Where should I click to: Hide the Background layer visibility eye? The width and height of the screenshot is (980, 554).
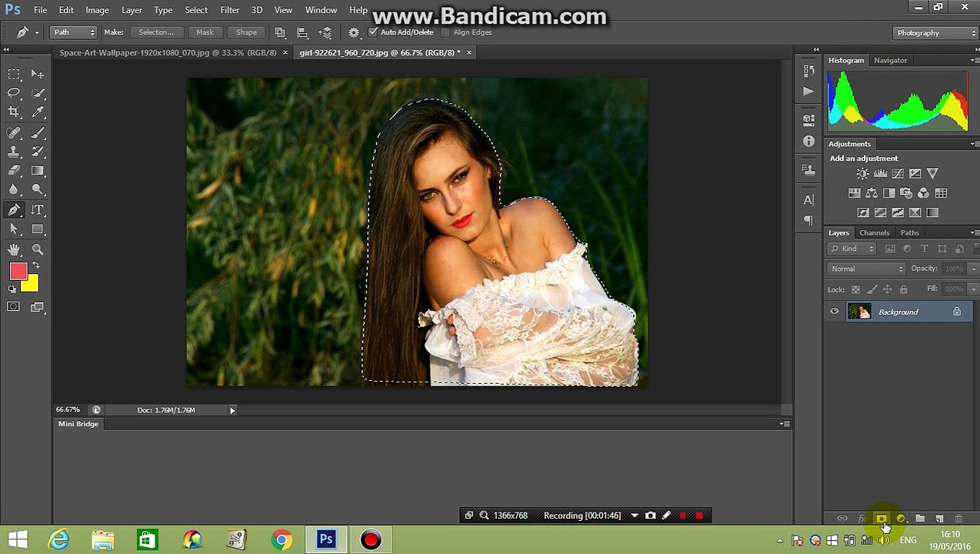pyautogui.click(x=834, y=312)
